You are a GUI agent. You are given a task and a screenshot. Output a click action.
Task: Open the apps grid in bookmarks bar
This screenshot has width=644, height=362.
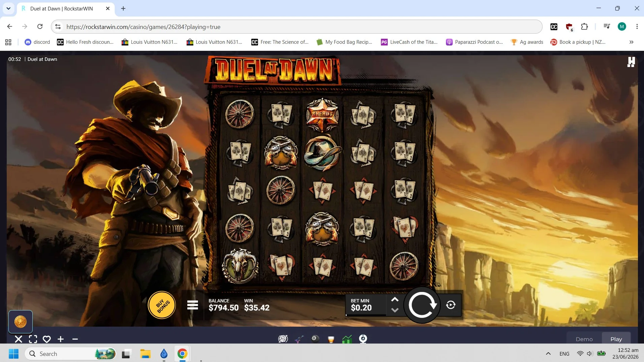[x=8, y=42]
